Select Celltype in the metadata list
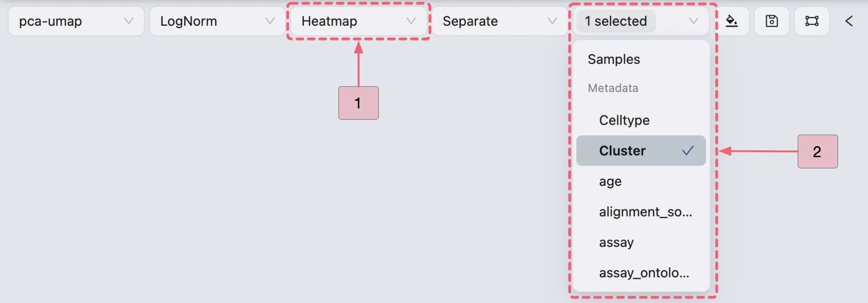Image resolution: width=868 pixels, height=303 pixels. (x=624, y=120)
